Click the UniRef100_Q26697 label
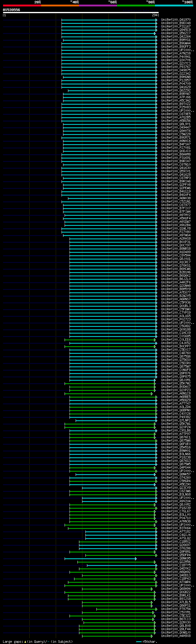This screenshot has width=196, height=644. 176,545
